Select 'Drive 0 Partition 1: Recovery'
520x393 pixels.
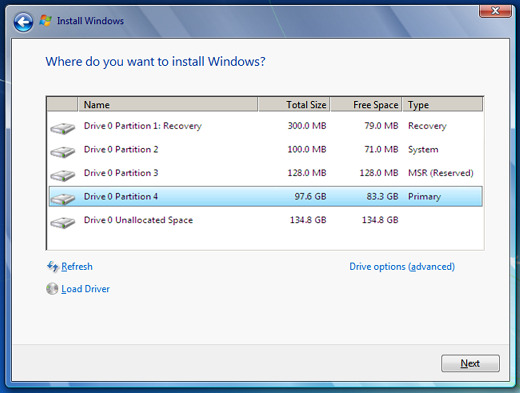click(143, 126)
